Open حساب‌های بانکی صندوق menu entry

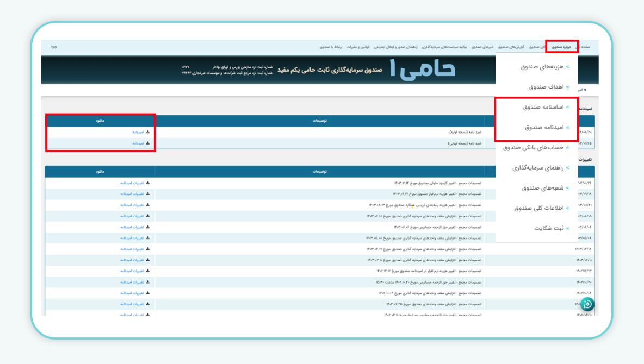point(536,147)
